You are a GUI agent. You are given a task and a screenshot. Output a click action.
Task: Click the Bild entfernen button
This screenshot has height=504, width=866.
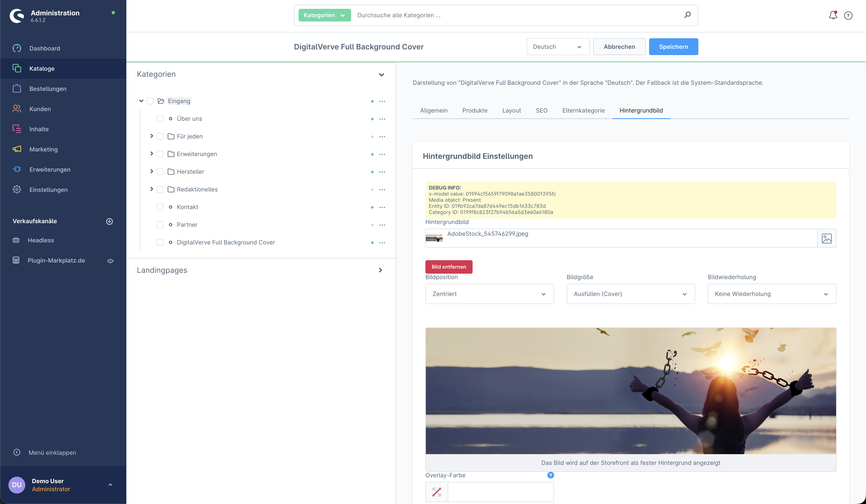pyautogui.click(x=448, y=267)
